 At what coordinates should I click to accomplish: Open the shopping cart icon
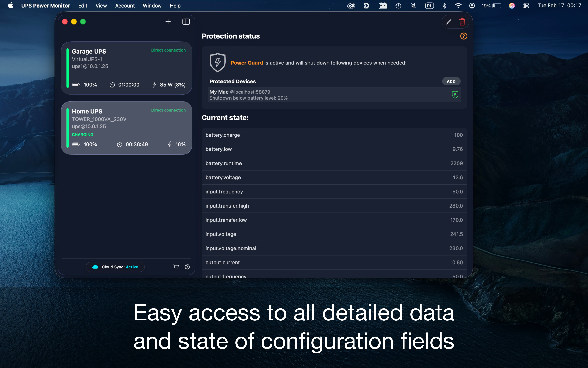point(176,267)
